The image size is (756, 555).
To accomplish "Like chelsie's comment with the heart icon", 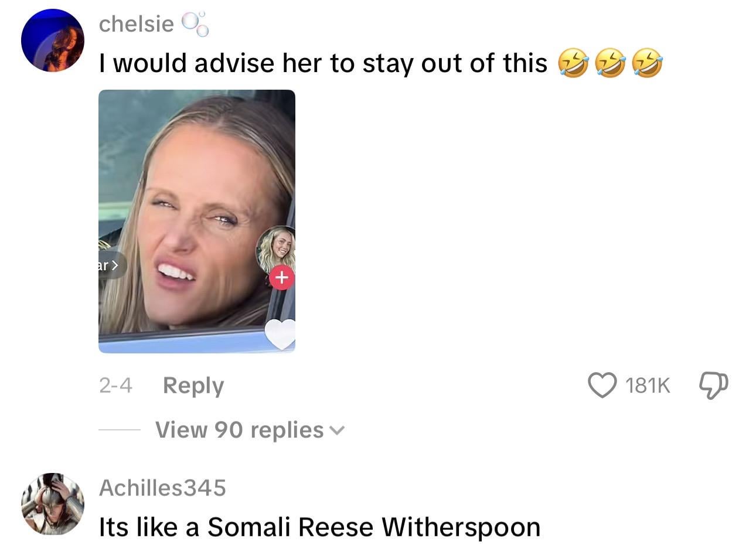I will [x=602, y=386].
